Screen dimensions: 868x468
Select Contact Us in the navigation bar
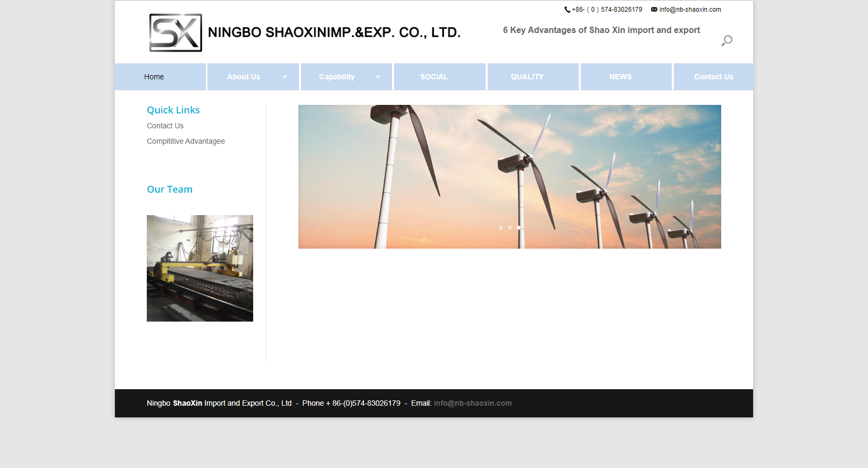(713, 77)
